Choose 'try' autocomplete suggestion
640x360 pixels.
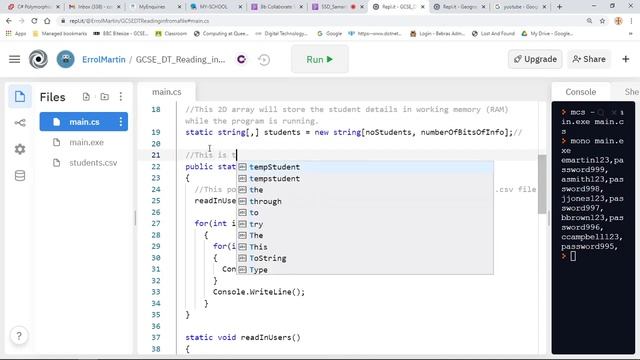point(365,224)
